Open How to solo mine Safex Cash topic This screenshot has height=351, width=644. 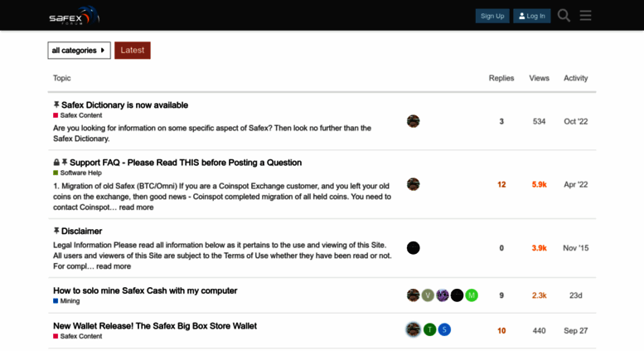point(145,290)
